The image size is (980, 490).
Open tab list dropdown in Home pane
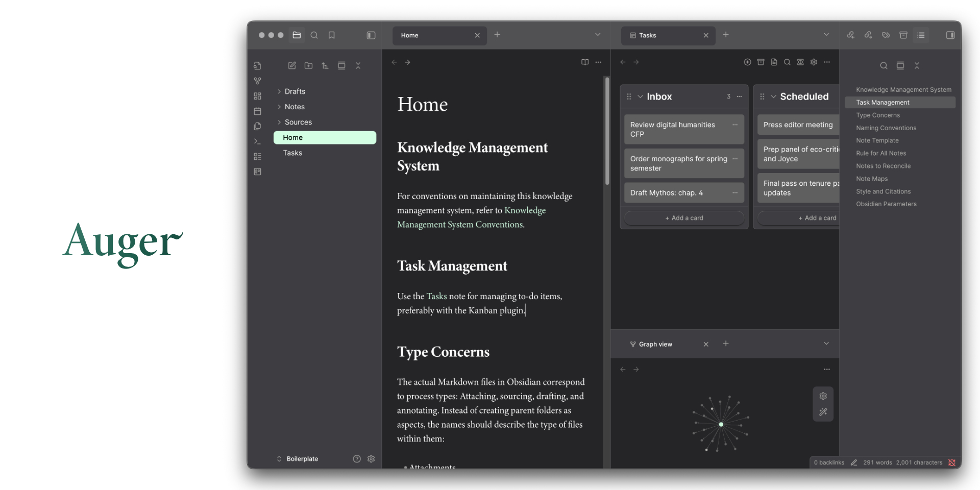click(598, 35)
